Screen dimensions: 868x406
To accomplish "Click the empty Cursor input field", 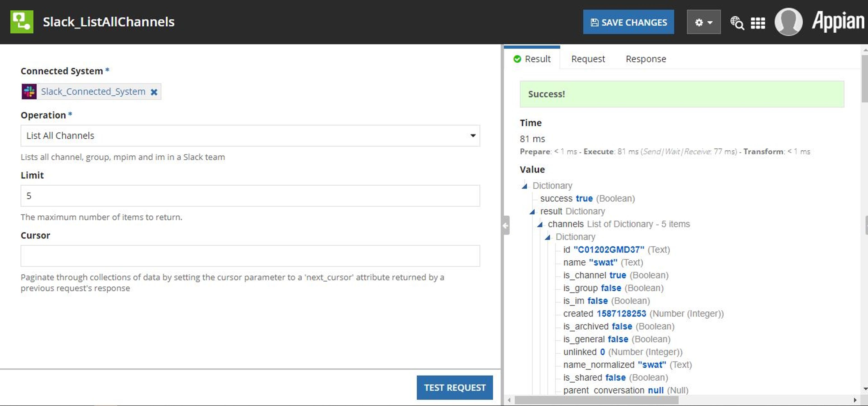I will coord(250,256).
